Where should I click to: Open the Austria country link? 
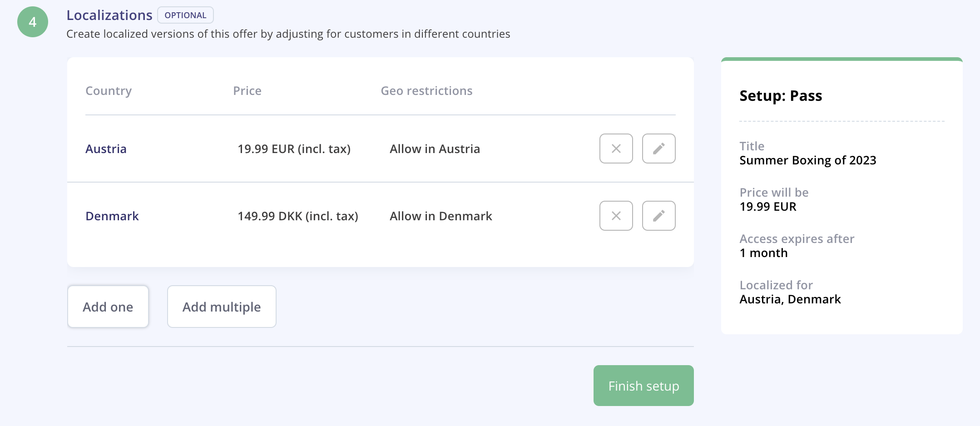[106, 149]
